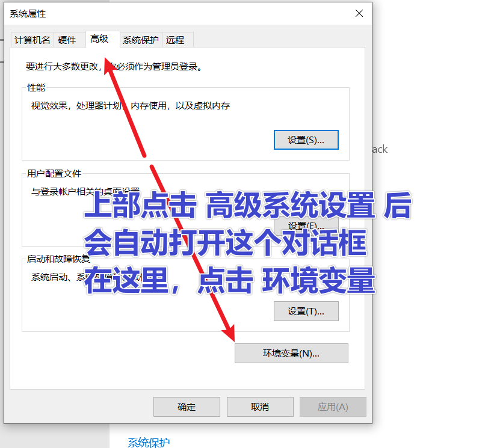Confirm changes with 确定 button
Image resolution: width=491 pixels, height=448 pixels.
pos(187,407)
